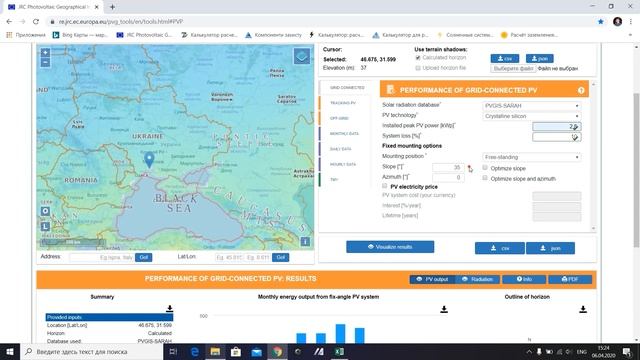Click the Slope input field
This screenshot has height=360, width=640.
pos(448,167)
